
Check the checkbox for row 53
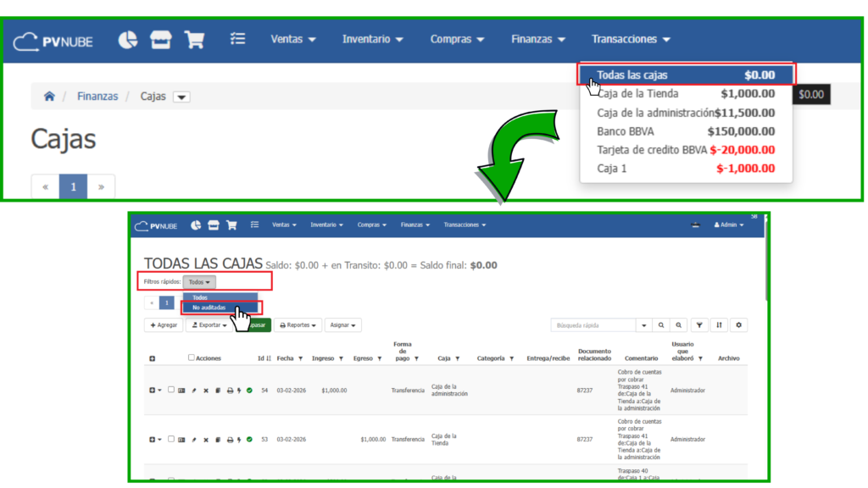[x=171, y=439]
